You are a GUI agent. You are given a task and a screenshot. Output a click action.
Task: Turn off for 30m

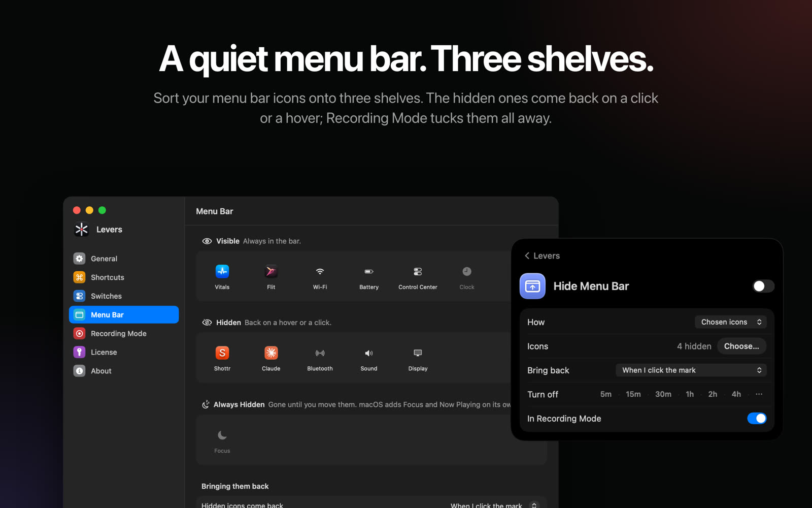point(663,394)
